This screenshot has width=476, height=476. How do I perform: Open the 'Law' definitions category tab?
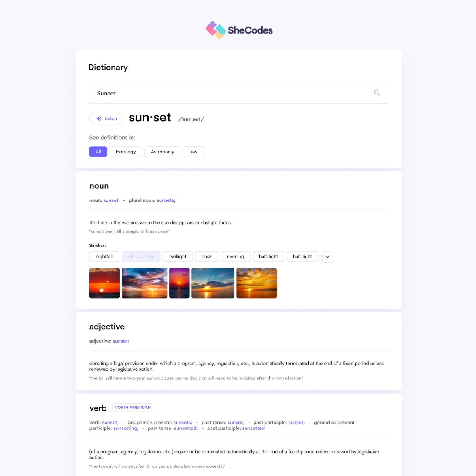(x=193, y=152)
